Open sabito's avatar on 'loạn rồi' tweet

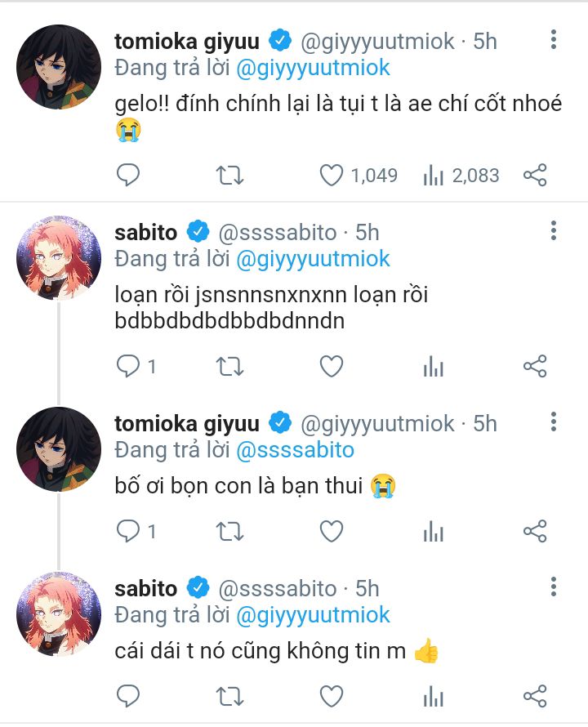(x=59, y=258)
